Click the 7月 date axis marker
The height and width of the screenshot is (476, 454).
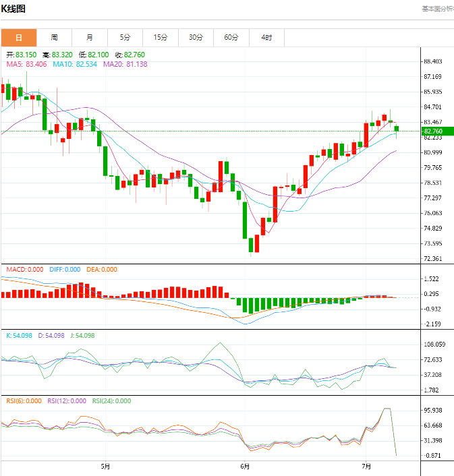tap(366, 467)
